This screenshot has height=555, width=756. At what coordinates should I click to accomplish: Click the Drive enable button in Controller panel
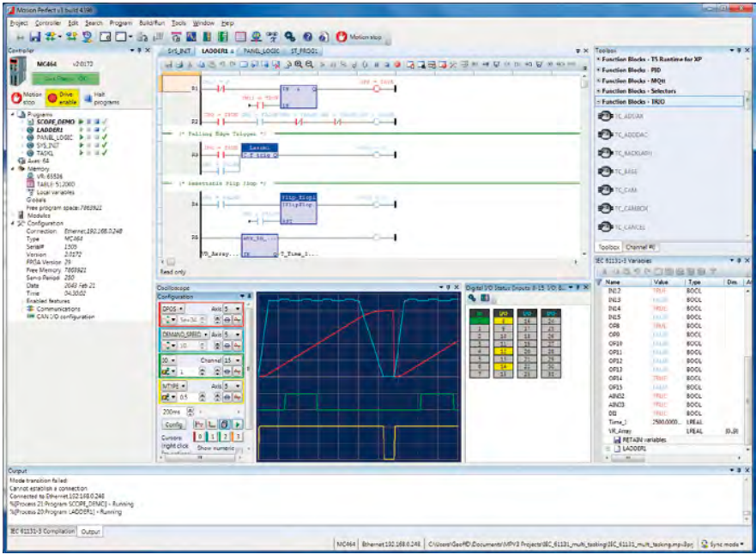pyautogui.click(x=61, y=99)
